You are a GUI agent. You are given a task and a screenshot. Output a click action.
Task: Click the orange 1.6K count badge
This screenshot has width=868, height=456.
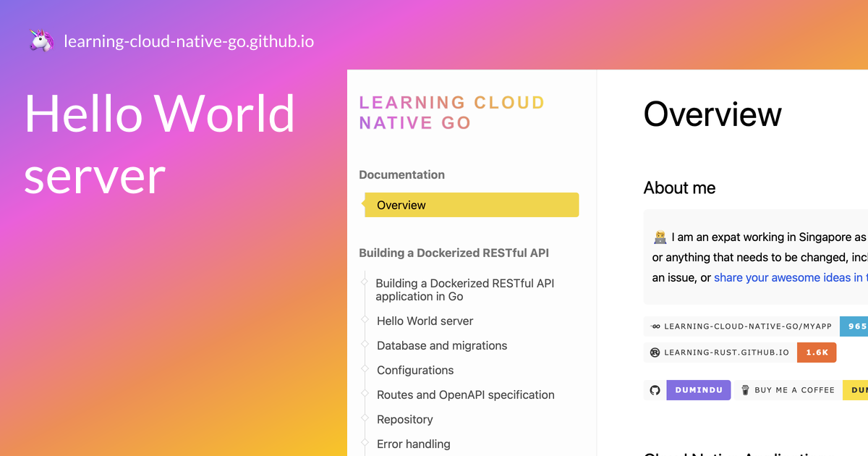(x=817, y=352)
